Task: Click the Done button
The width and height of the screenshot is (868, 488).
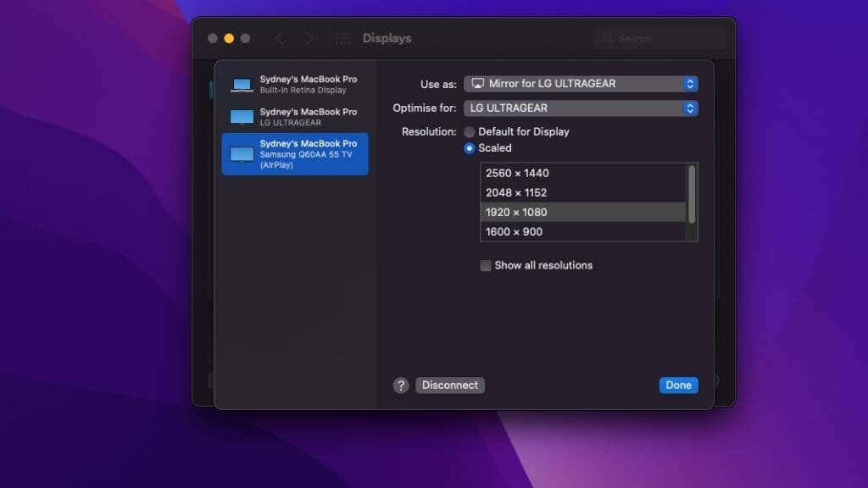Action: pyautogui.click(x=678, y=385)
